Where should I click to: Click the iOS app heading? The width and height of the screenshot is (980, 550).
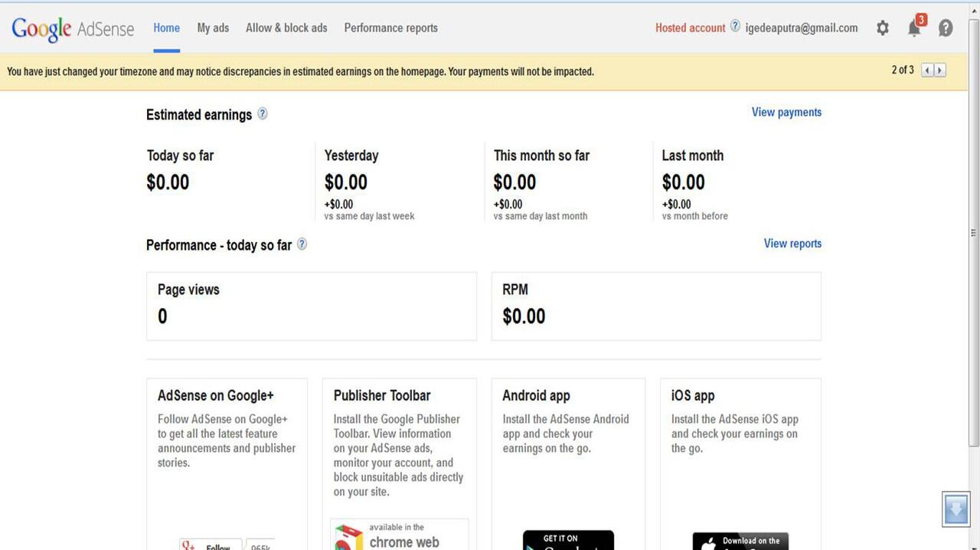click(x=693, y=396)
